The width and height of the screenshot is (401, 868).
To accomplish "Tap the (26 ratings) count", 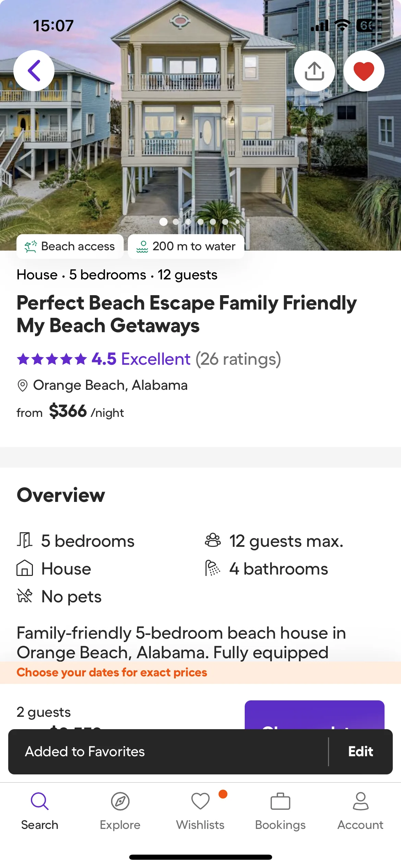I will coord(238,359).
